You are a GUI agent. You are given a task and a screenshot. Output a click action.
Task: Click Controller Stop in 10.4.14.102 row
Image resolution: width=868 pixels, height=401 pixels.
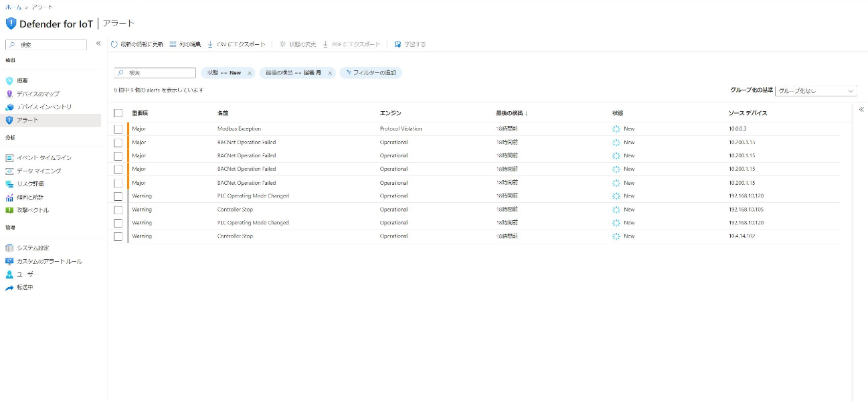click(x=235, y=236)
